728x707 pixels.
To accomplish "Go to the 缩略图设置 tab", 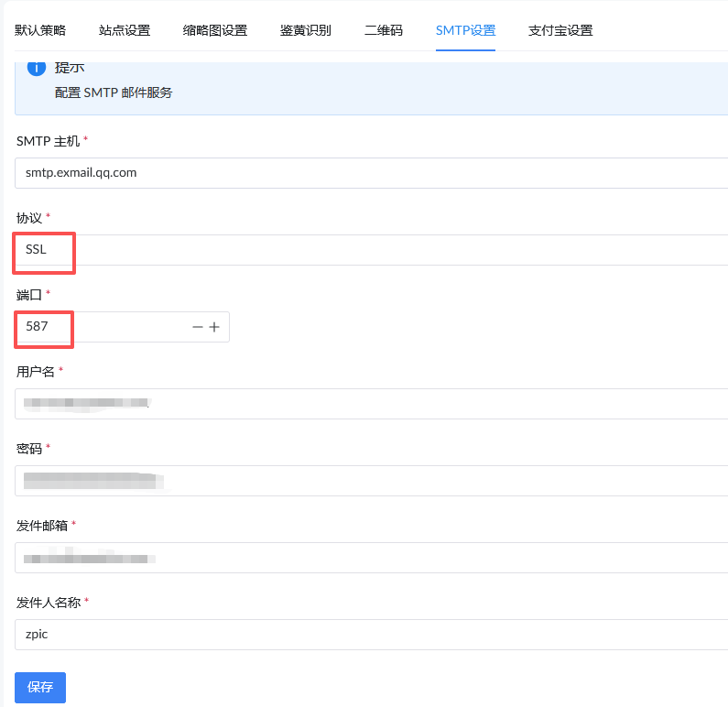I will click(x=215, y=30).
